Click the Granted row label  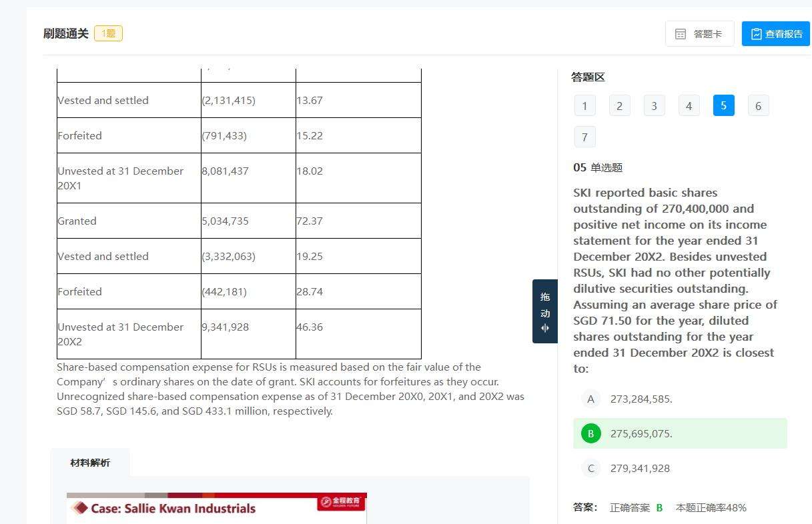pos(77,221)
